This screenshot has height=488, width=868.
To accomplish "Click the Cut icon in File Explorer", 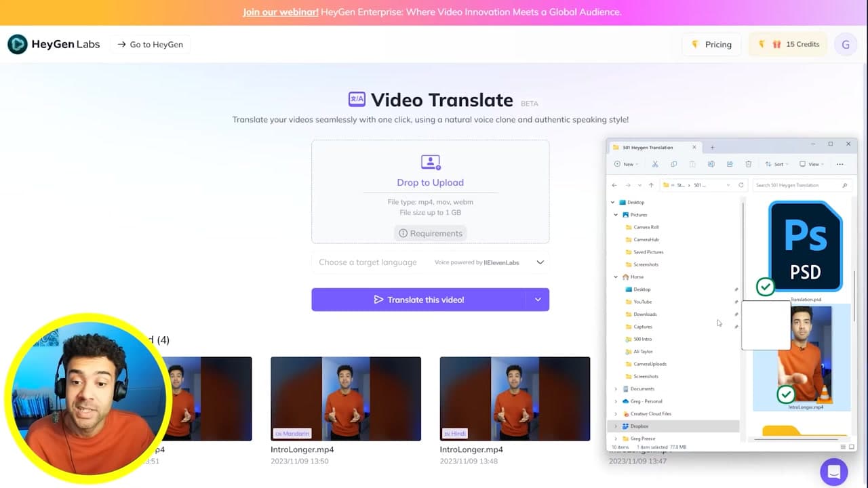I will (655, 164).
